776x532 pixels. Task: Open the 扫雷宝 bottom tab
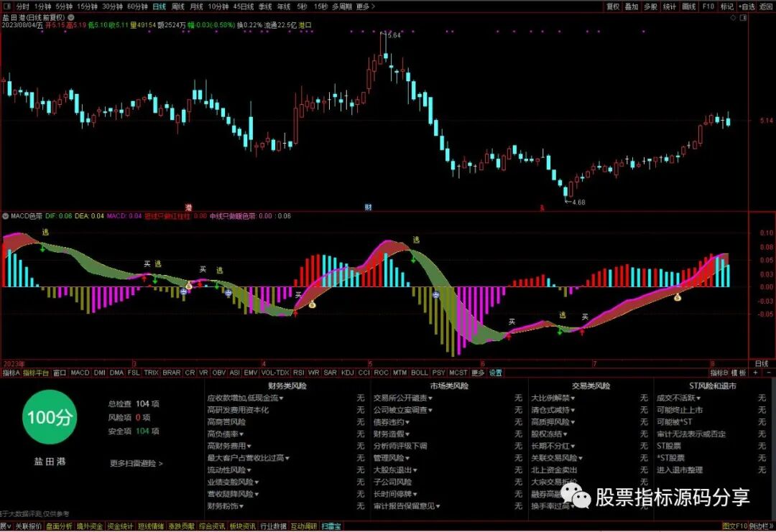(x=331, y=526)
